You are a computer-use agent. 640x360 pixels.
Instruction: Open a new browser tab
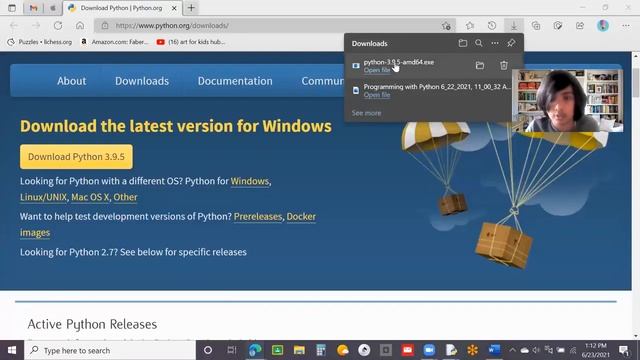pos(191,8)
